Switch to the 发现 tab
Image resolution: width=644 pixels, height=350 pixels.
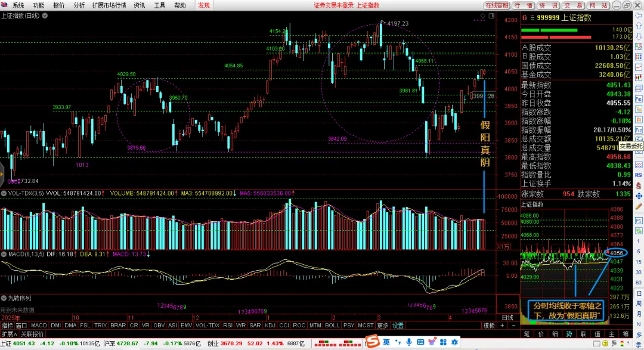click(204, 5)
